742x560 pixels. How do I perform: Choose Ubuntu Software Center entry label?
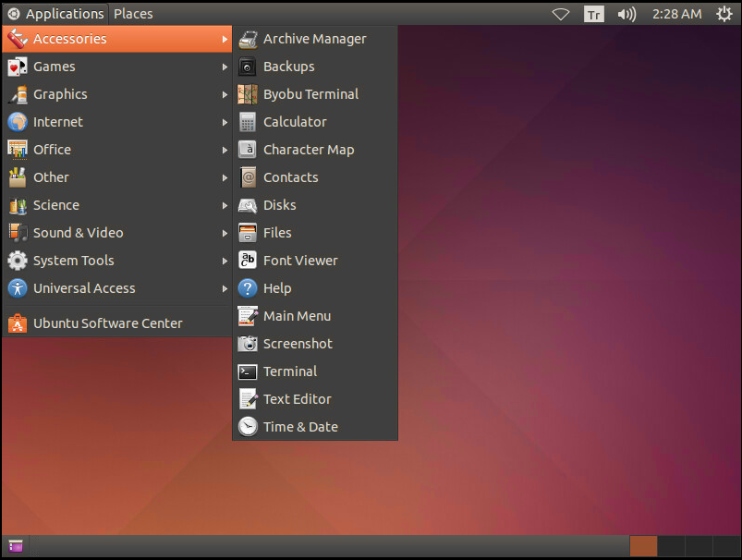[x=108, y=323]
